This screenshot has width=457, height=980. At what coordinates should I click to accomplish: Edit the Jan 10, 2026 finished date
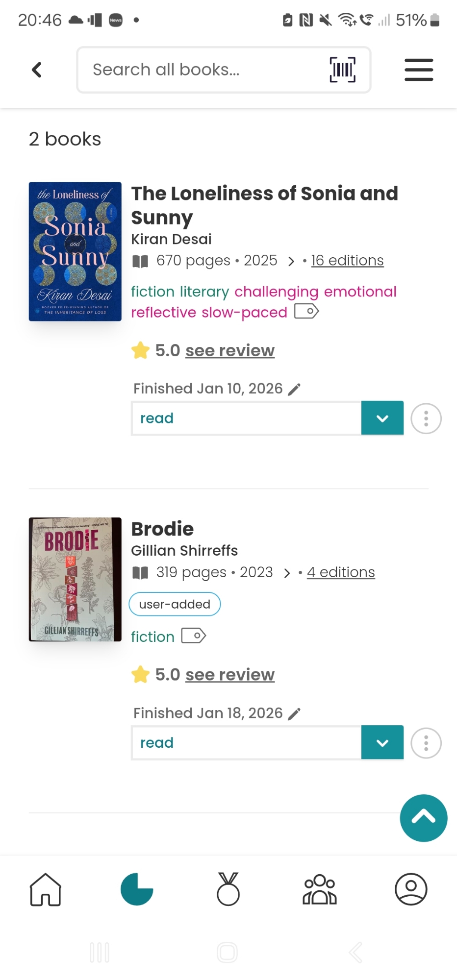pyautogui.click(x=294, y=389)
